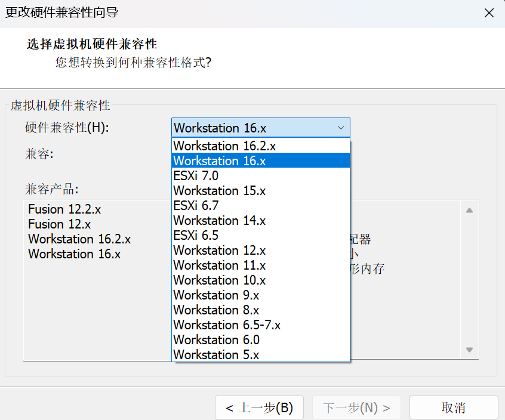
Task: Select ESXi 6.7 compatibility option
Action: click(260, 205)
